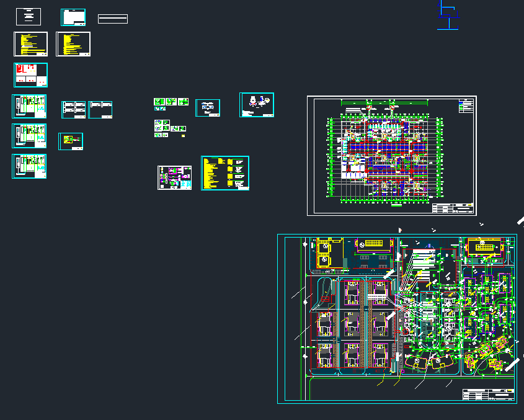Select the row of three green detail thumbnails
The height and width of the screenshot is (420, 524).
(x=171, y=102)
